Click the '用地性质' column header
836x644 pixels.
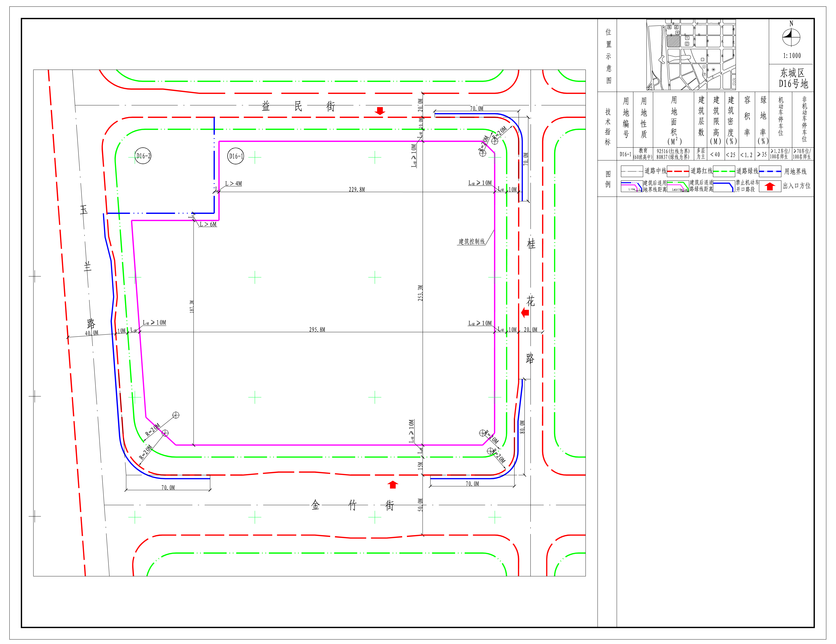(x=643, y=118)
